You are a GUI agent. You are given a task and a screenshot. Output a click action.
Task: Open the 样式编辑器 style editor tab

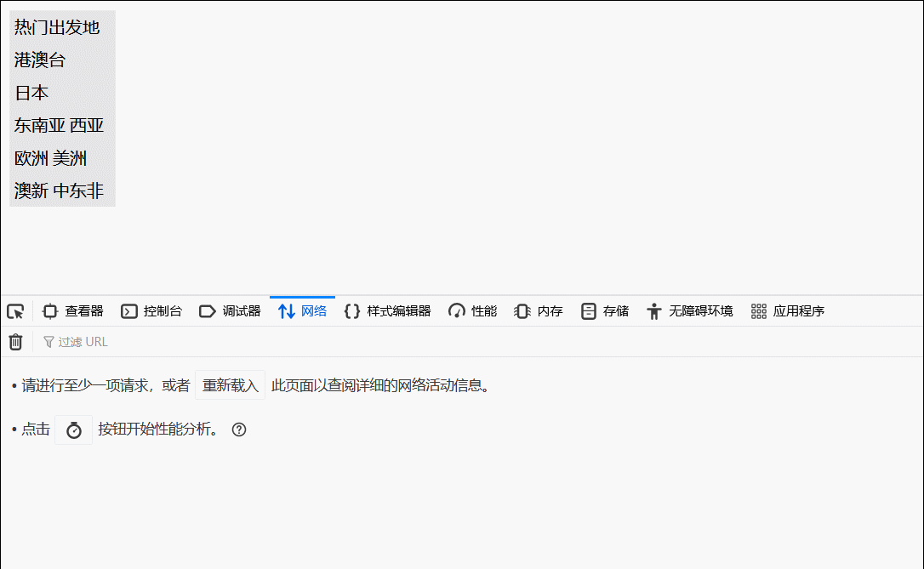387,311
